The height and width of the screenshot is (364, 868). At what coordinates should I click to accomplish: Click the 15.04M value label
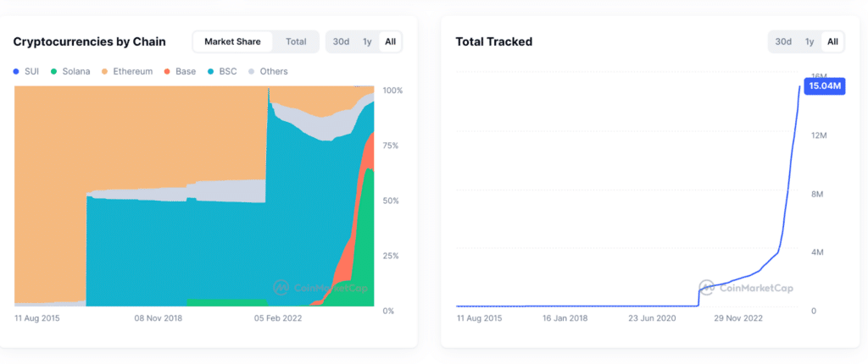pos(825,86)
